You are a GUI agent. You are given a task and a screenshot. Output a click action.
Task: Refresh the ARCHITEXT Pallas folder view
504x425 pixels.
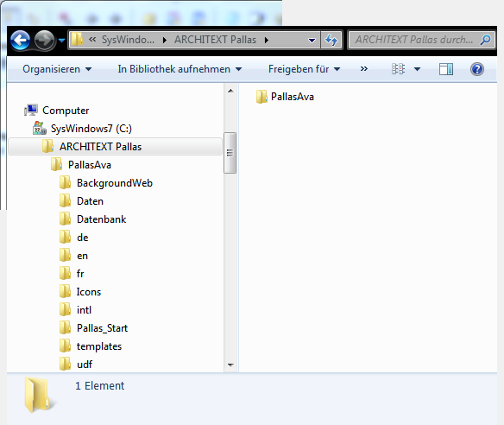[331, 40]
